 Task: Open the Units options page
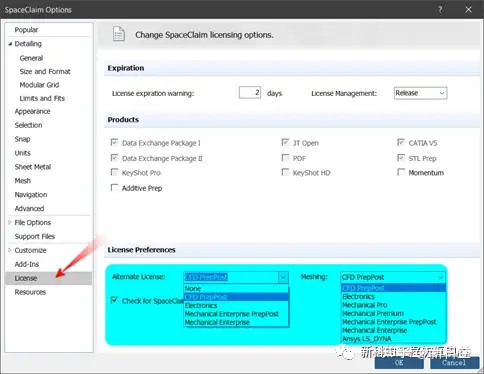point(22,153)
